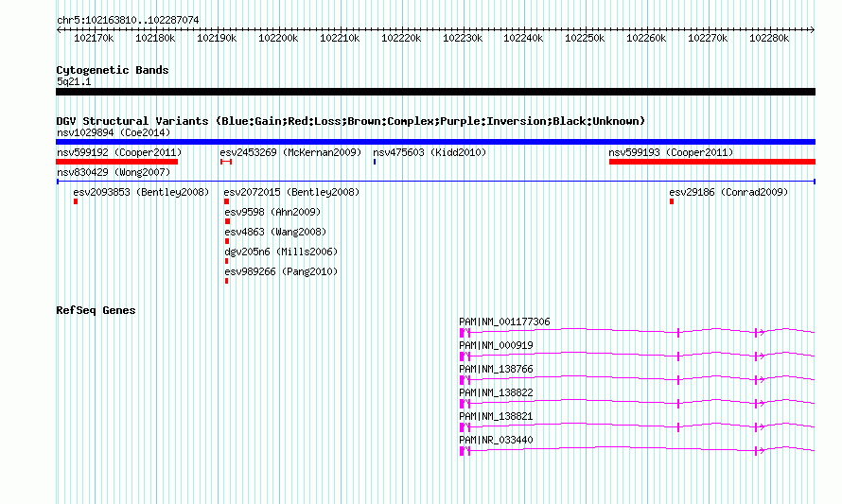Select the Cytogenetic Bands track title
Screen dimensions: 842x504
[x=113, y=70]
